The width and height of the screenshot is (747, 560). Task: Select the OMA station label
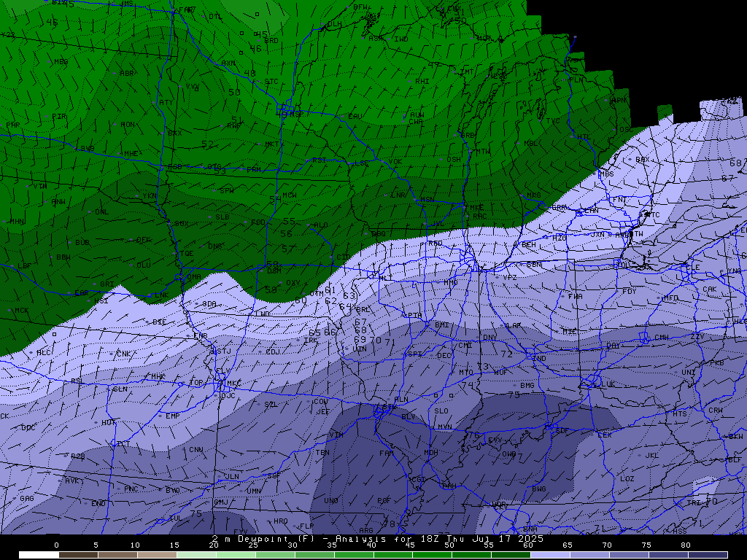tap(193, 276)
